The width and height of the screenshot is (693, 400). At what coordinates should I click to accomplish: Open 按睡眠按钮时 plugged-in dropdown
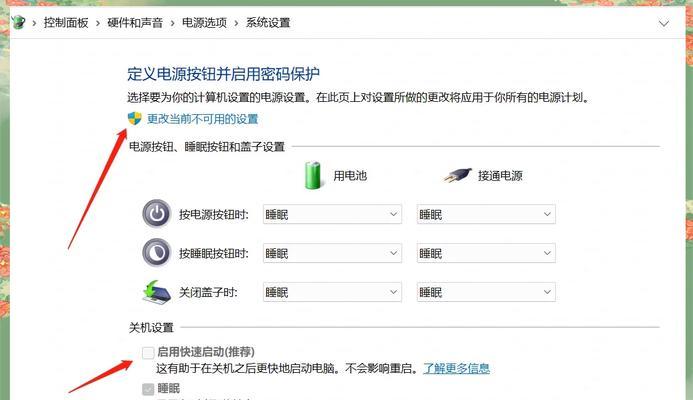(x=486, y=253)
